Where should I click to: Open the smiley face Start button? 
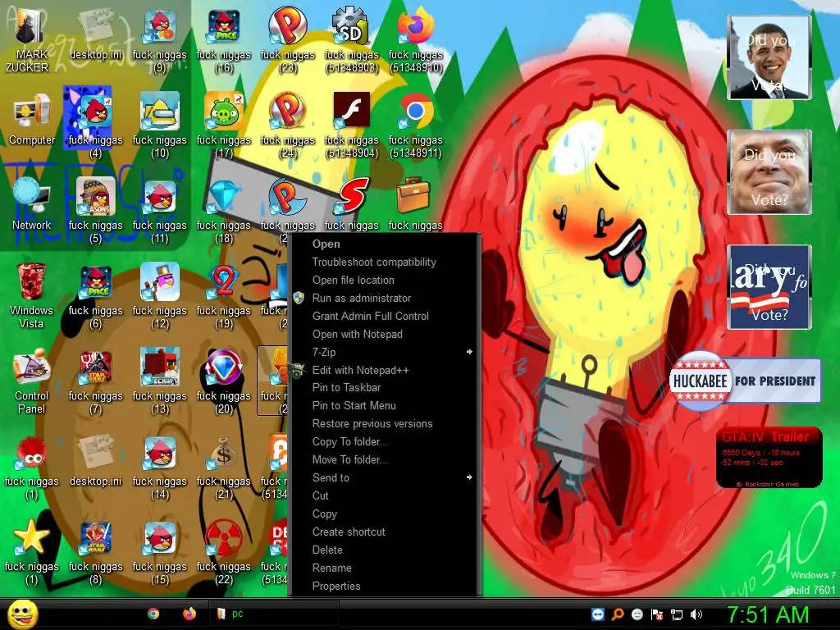click(22, 614)
